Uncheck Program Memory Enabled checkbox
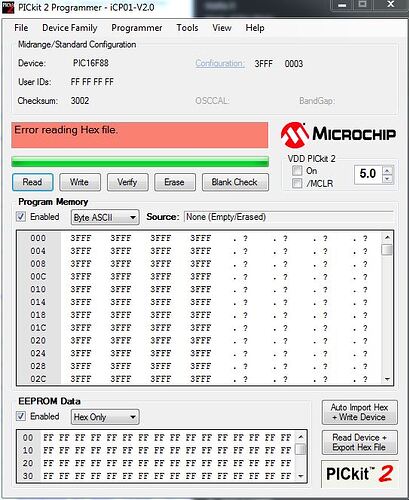Viewport: 409px width, 500px height. [21, 217]
